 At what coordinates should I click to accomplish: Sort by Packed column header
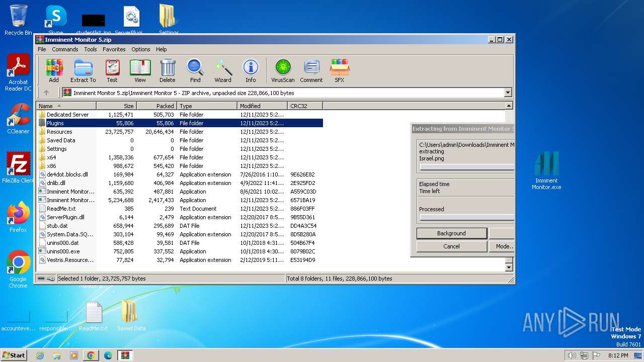coord(156,106)
